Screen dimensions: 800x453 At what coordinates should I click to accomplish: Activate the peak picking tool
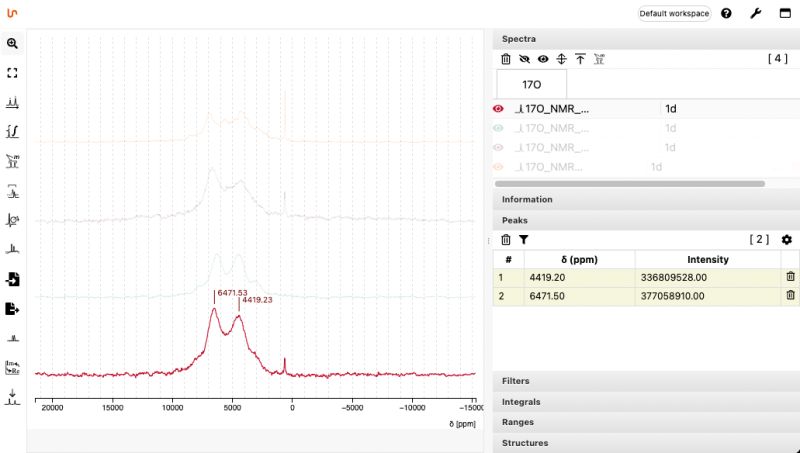(x=12, y=103)
